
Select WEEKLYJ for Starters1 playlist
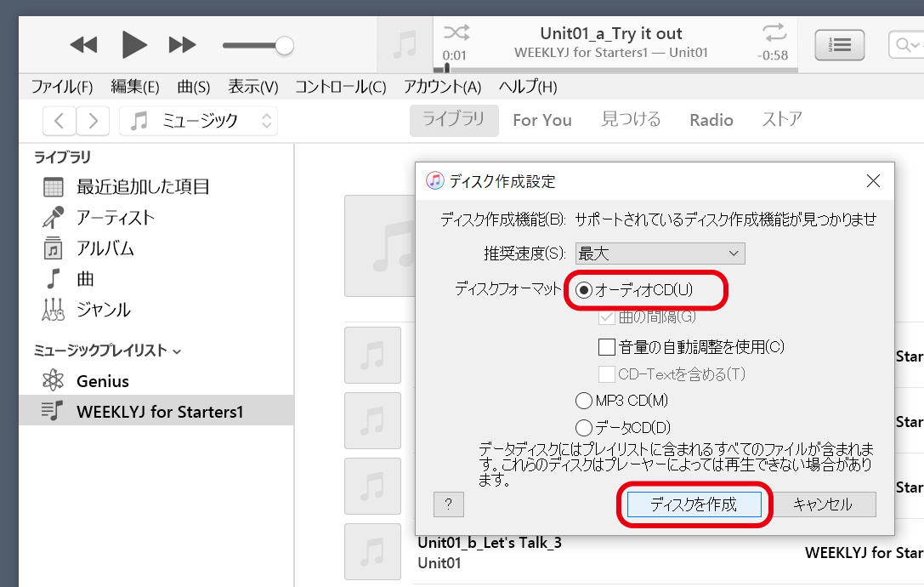point(156,411)
